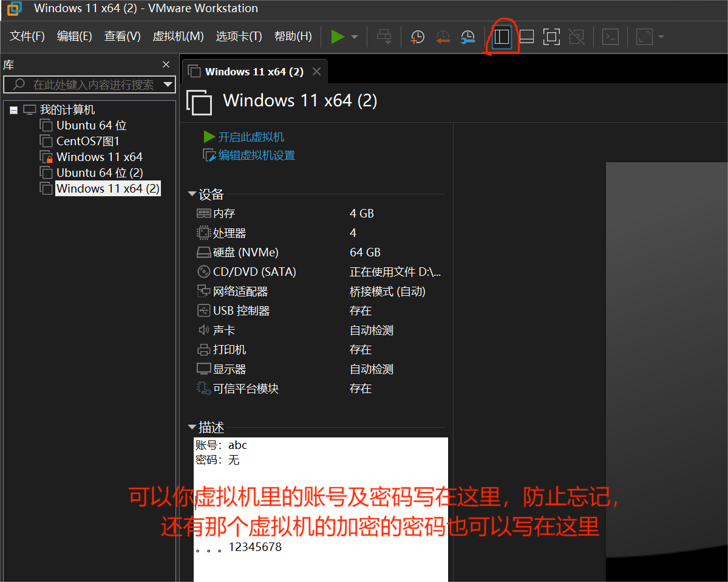Viewport: 728px width, 582px height.
Task: Click the 显示器 device label
Action: [230, 369]
